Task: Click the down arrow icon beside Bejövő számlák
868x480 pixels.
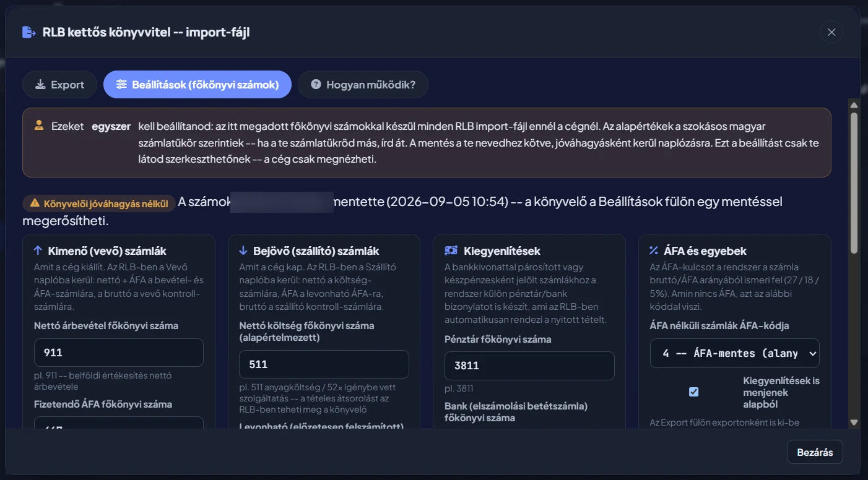Action: [x=243, y=251]
